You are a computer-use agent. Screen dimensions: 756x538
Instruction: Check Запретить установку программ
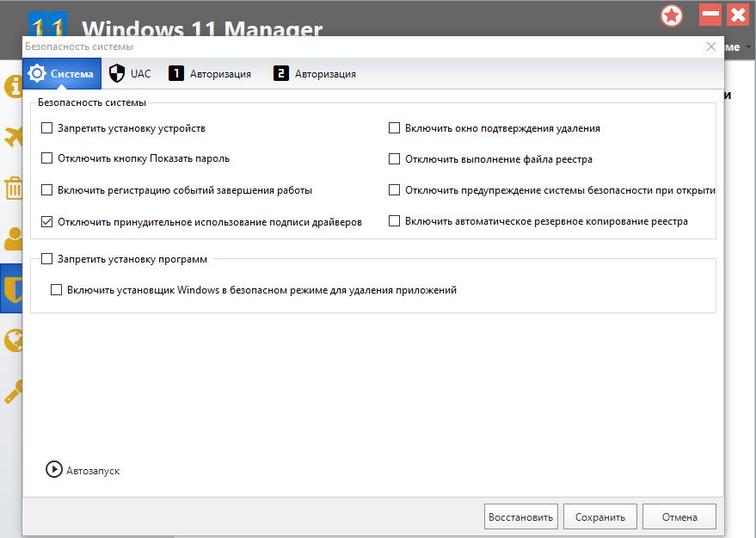click(46, 259)
